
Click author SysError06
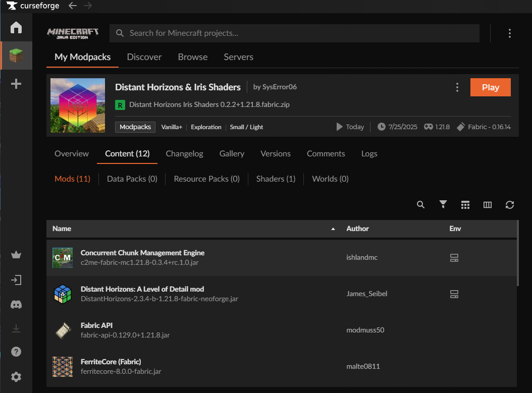pyautogui.click(x=279, y=87)
